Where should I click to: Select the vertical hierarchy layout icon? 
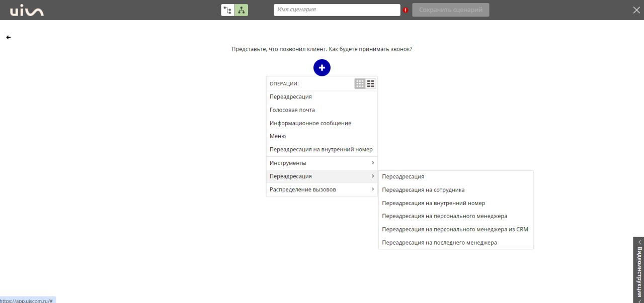(242, 10)
